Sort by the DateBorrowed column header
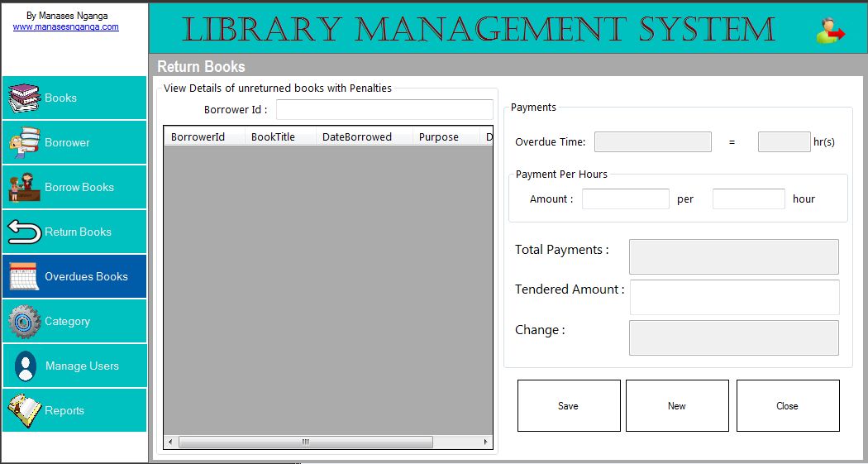 point(365,136)
